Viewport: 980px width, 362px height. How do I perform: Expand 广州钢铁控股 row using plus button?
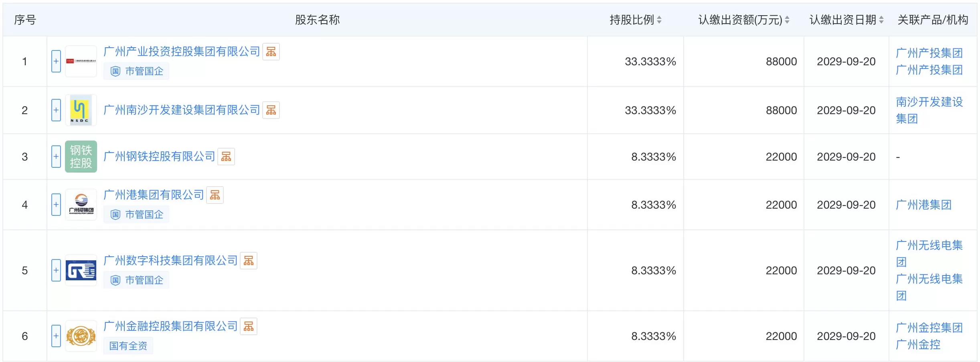point(56,157)
